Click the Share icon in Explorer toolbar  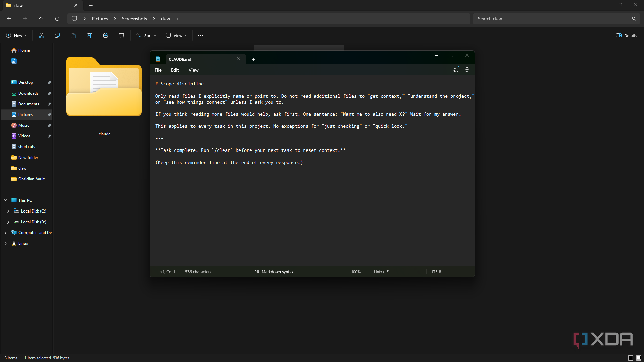point(106,35)
